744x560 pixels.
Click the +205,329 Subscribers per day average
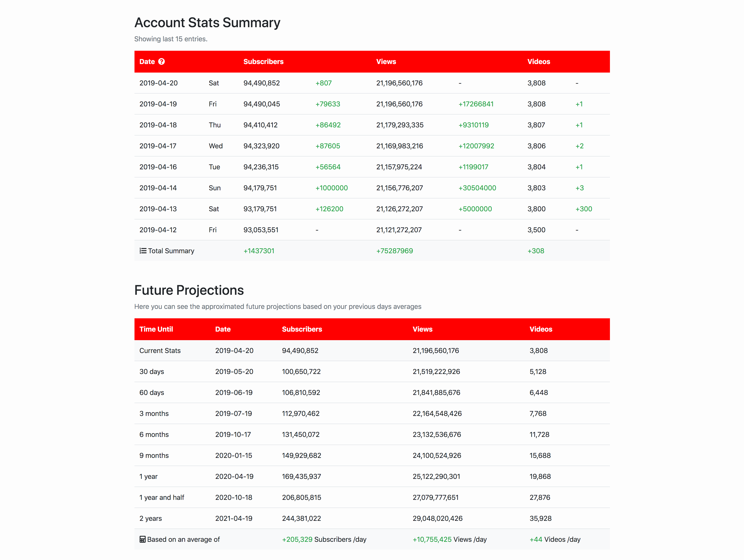(297, 539)
